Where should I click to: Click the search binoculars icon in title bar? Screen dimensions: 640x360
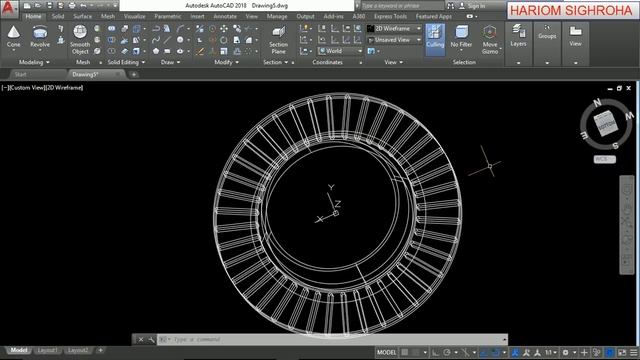(x=451, y=6)
